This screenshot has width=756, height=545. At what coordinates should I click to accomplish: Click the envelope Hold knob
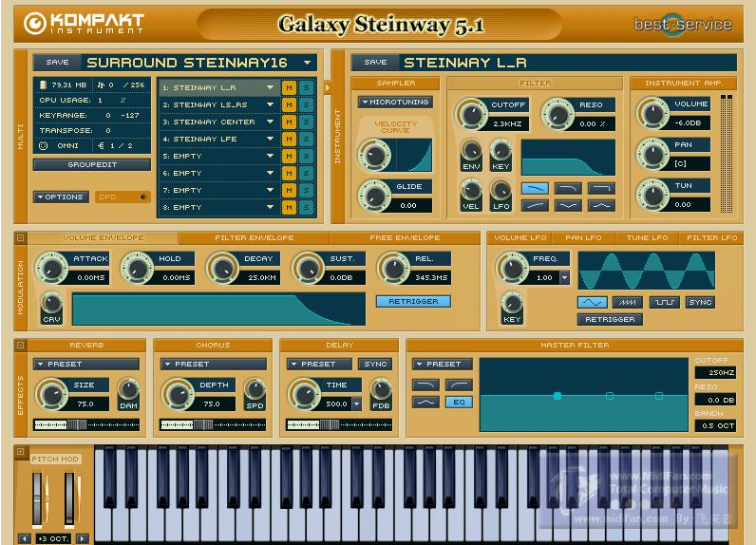(137, 269)
